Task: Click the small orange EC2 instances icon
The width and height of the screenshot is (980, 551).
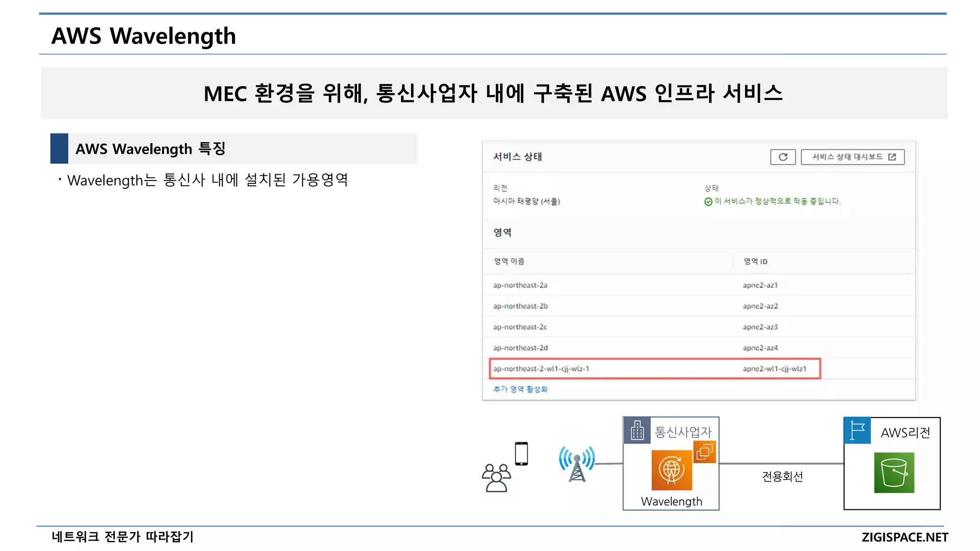Action: coord(705,451)
